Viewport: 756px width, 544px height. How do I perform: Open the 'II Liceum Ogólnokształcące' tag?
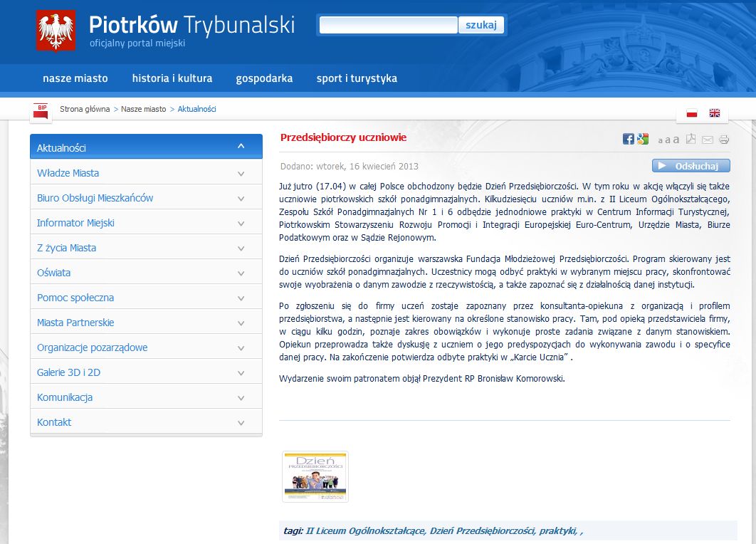point(365,531)
